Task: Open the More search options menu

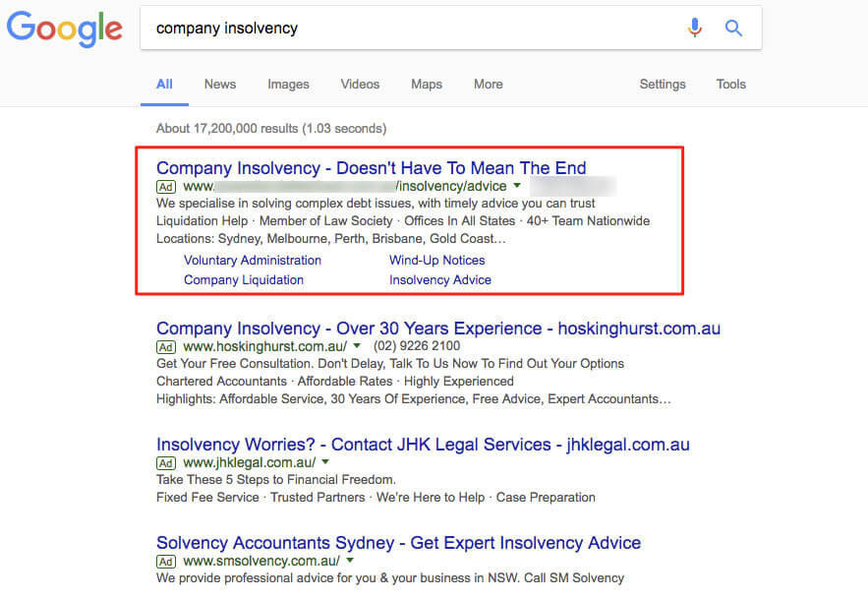Action: 489,85
